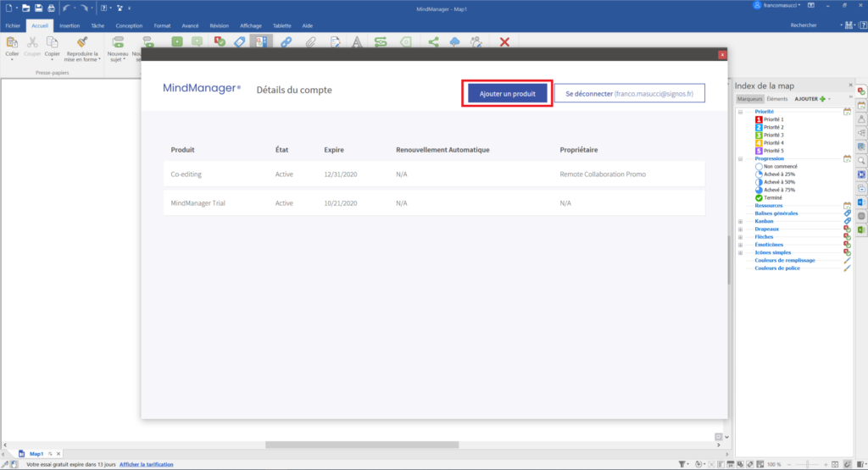
Task: Open the Outlook side panel tab
Action: click(861, 202)
